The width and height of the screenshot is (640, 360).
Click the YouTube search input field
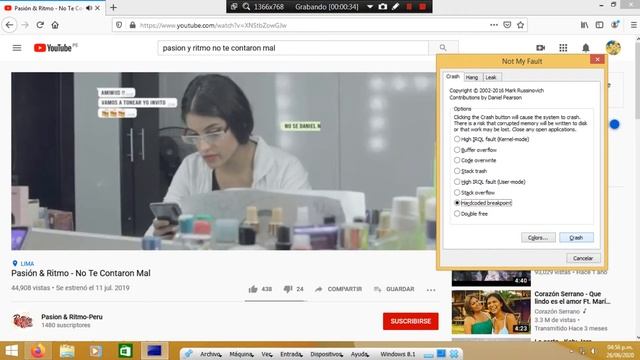click(x=293, y=48)
